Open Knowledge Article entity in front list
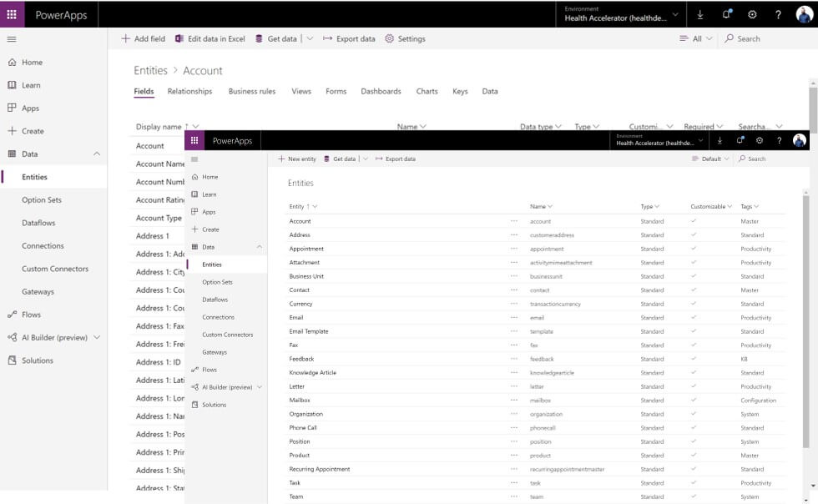This screenshot has height=504, width=818. click(x=313, y=373)
